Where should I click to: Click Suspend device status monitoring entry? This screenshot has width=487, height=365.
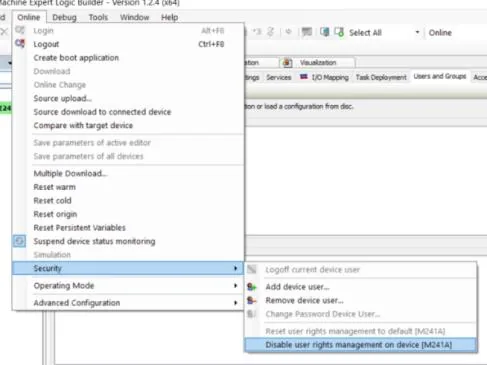tap(128, 241)
